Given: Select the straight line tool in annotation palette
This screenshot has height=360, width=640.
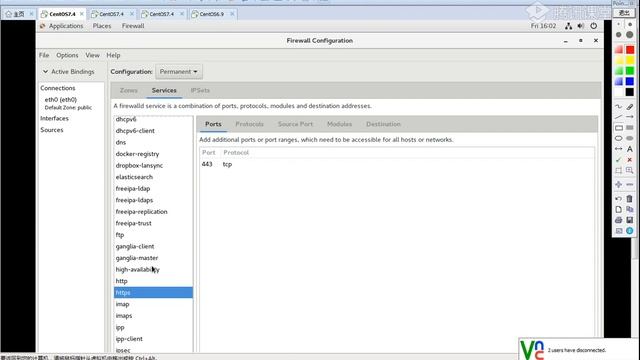Looking at the screenshot, I should coord(618,117).
